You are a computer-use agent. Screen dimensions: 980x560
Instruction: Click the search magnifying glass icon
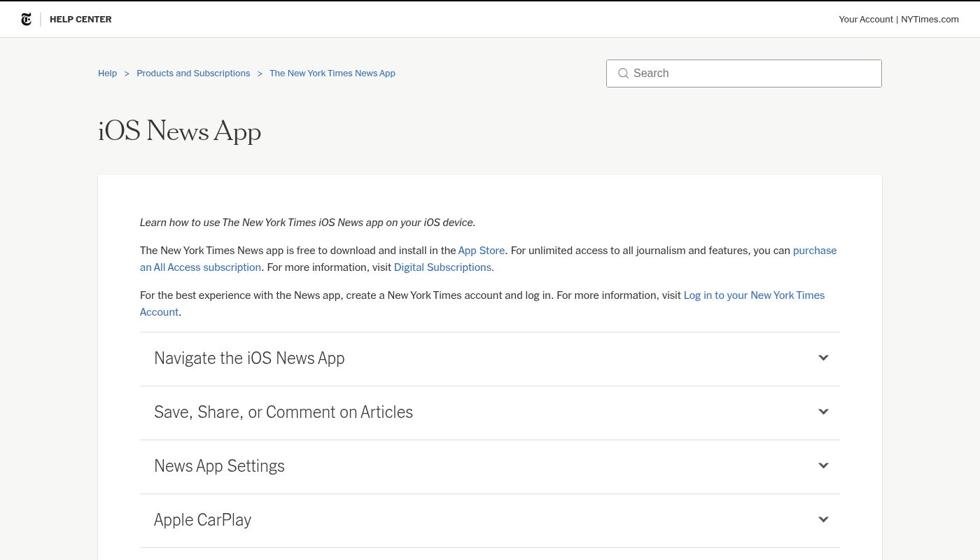tap(623, 73)
